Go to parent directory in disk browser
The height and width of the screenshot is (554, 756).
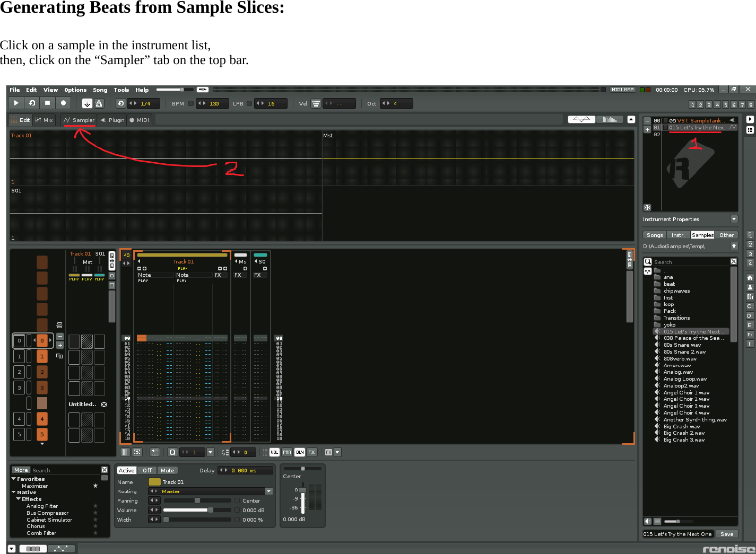(734, 246)
